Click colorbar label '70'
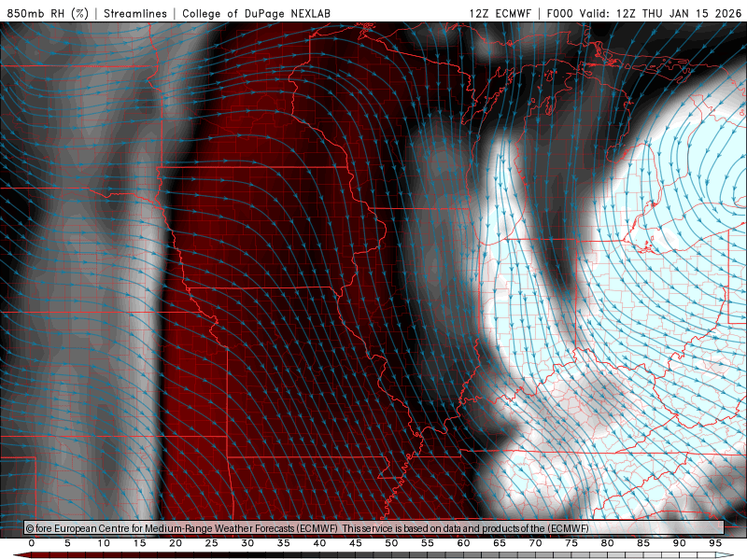 535,543
